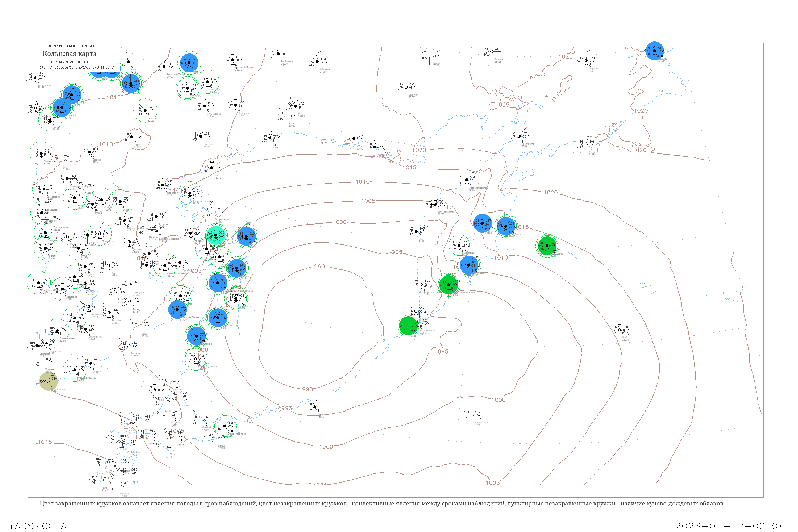Click the GrADS/COLA watermark text
This screenshot has height=532, width=798.
pos(35,526)
